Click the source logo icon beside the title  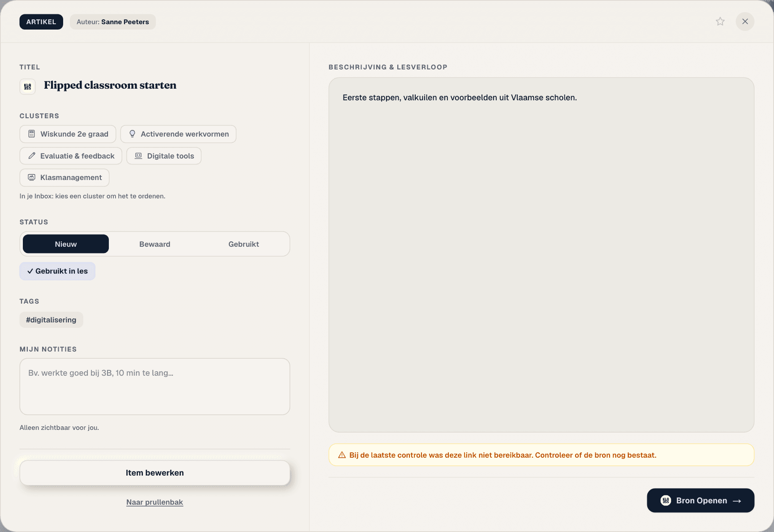click(27, 86)
